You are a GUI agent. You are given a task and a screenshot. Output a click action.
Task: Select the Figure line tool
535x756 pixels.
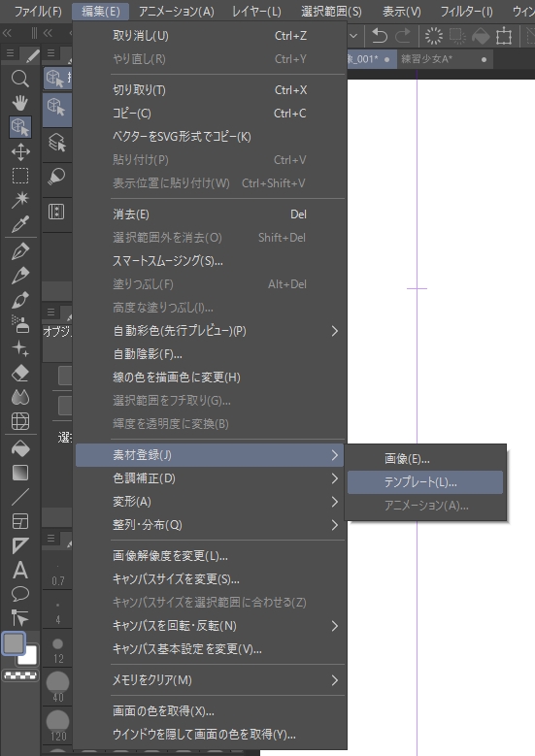pyautogui.click(x=19, y=497)
